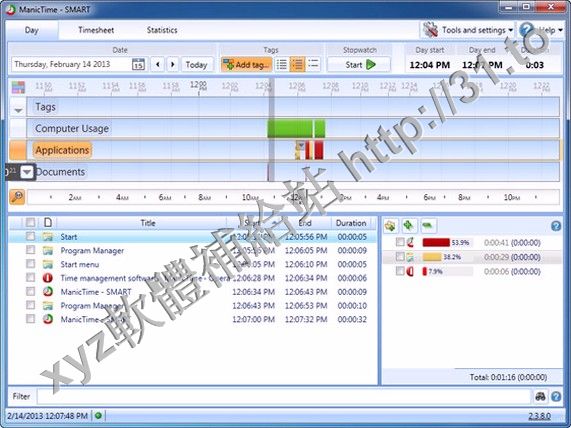Open the filter help icon

(556, 396)
